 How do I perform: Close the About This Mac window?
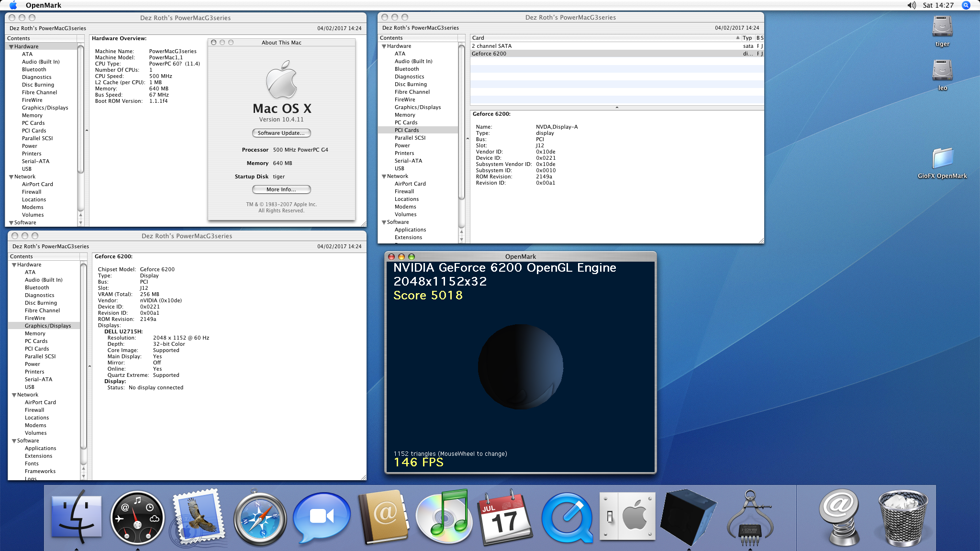[213, 43]
